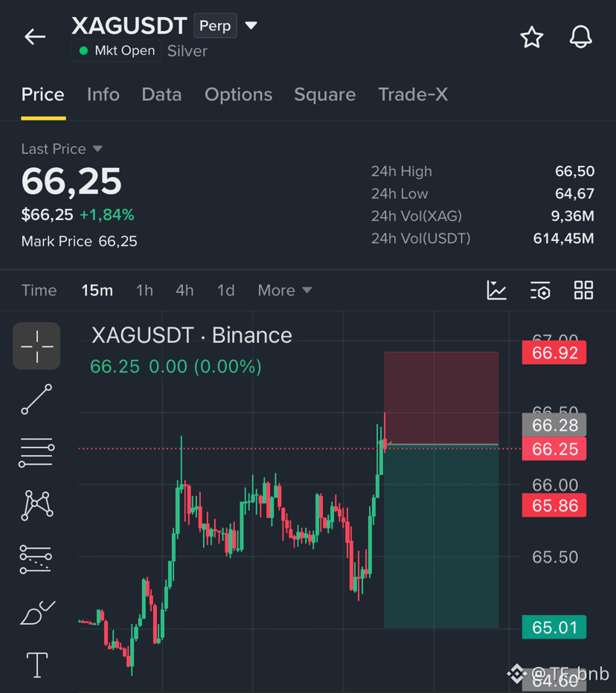Open price alert bell

click(580, 37)
